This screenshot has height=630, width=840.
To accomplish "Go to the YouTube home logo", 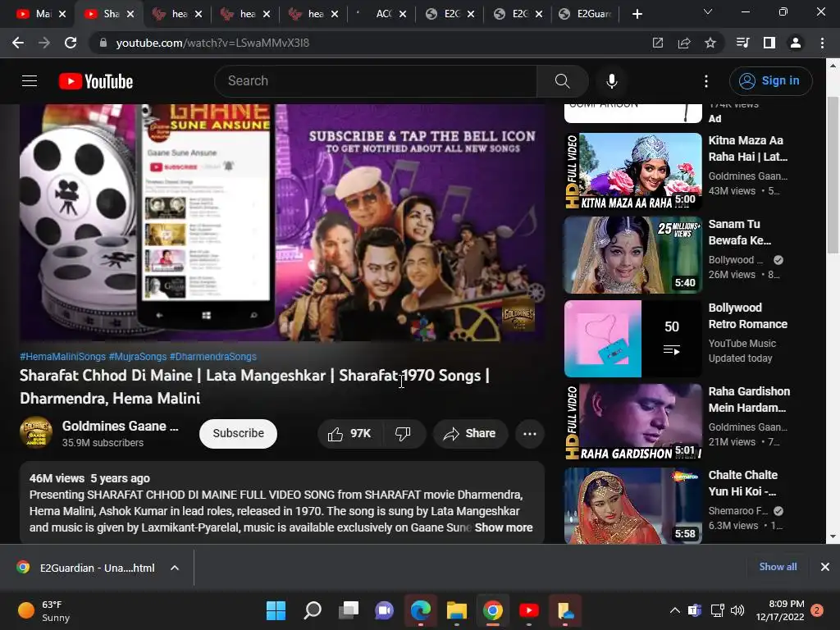I will (96, 81).
